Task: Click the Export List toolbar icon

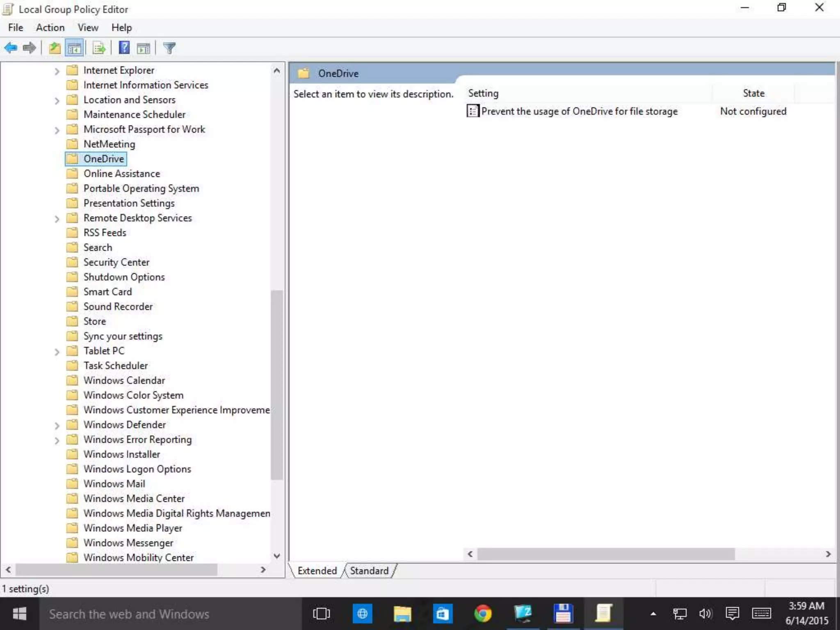Action: [x=99, y=48]
